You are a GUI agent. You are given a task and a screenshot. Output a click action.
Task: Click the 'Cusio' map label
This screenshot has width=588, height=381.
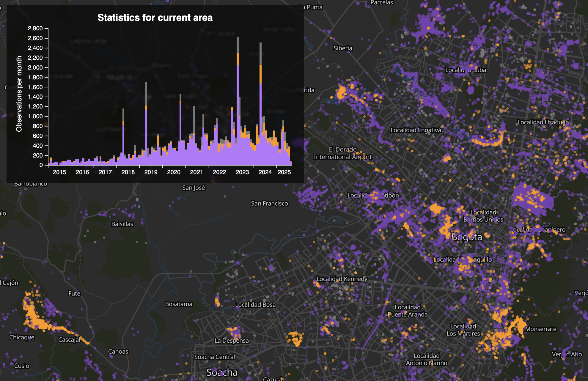(22, 366)
